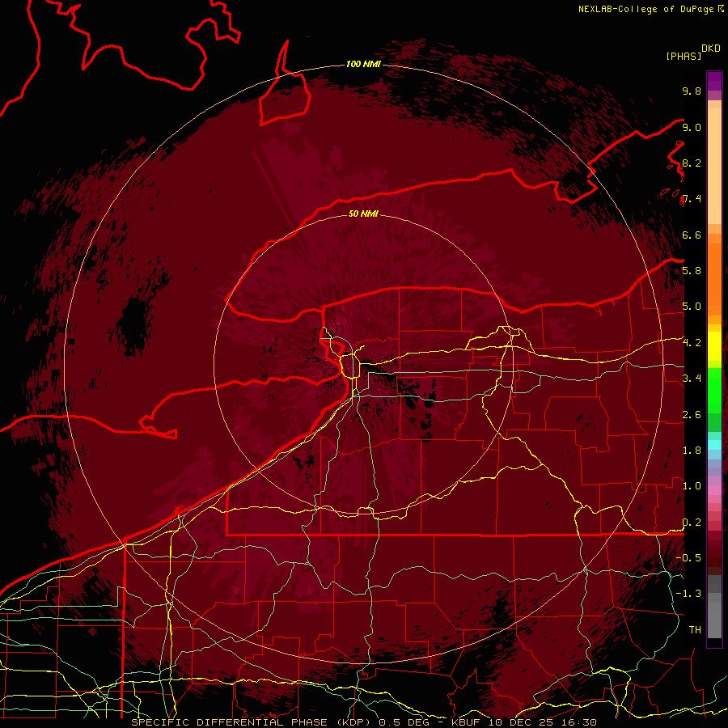Click the 1.0 scale value
The width and height of the screenshot is (728, 728).
(692, 485)
